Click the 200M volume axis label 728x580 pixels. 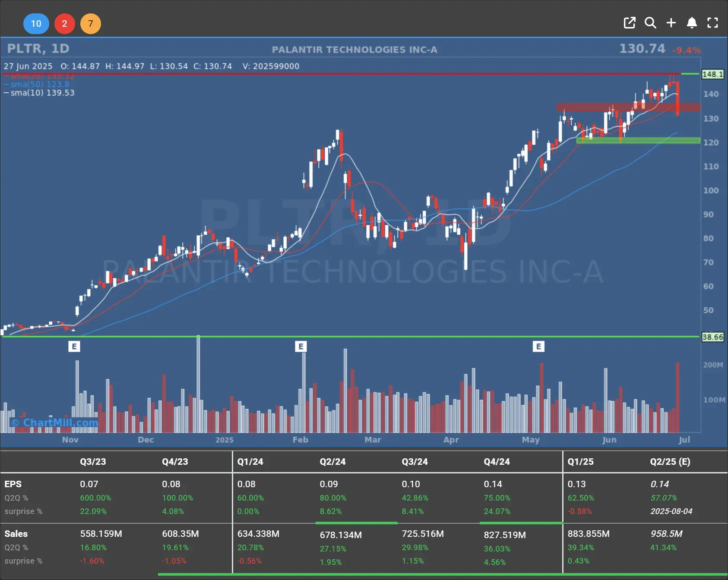[713, 365]
